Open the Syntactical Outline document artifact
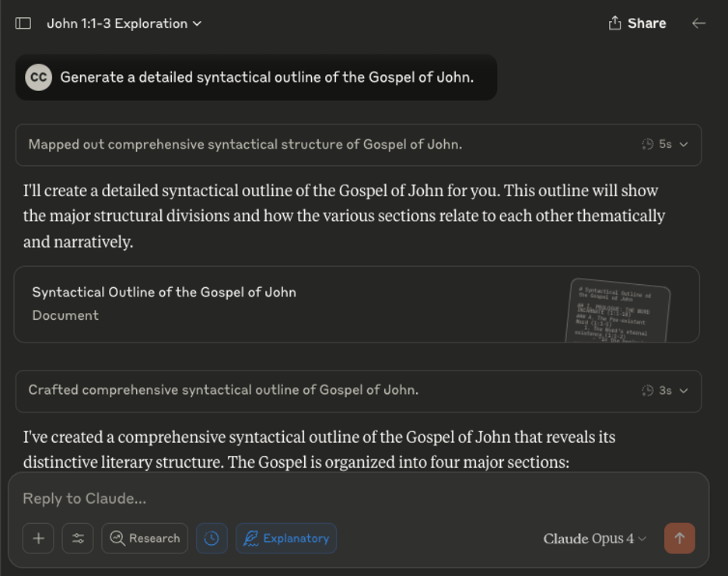The image size is (728, 576). point(233,304)
